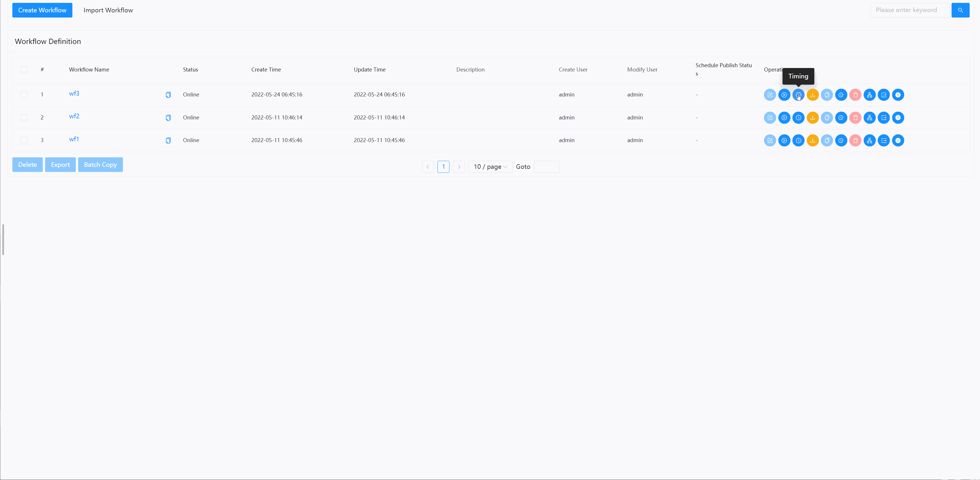Image resolution: width=980 pixels, height=480 pixels.
Task: Open the wf3 workflow link
Action: point(74,94)
